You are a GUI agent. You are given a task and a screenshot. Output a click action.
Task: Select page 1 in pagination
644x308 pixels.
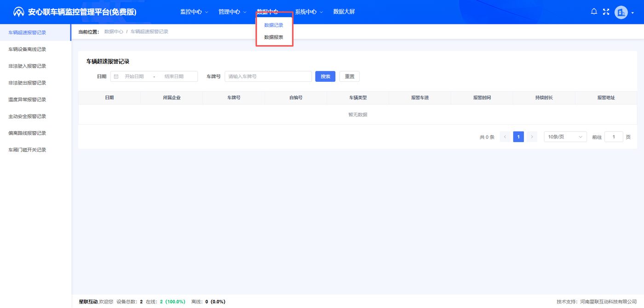(x=518, y=137)
